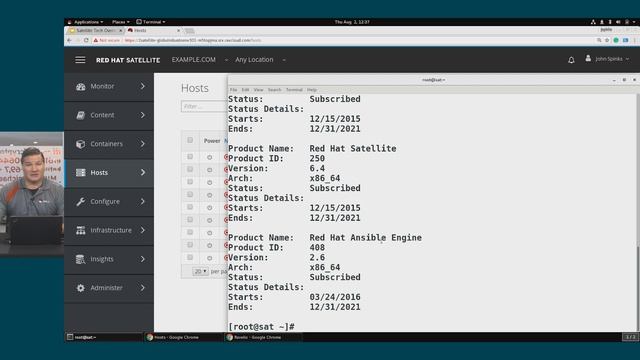Click the Containers cube icon in sidebar
This screenshot has height=360, width=640.
(81, 144)
